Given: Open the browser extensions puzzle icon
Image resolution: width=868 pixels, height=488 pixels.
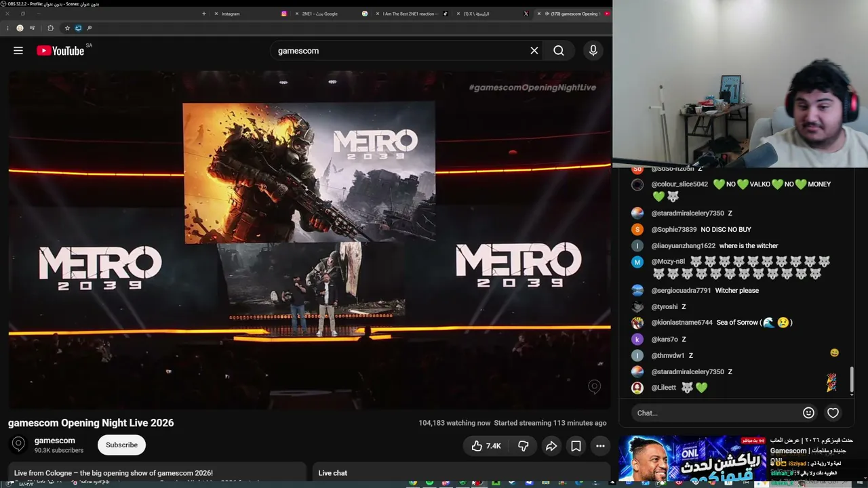Looking at the screenshot, I should click(x=50, y=28).
